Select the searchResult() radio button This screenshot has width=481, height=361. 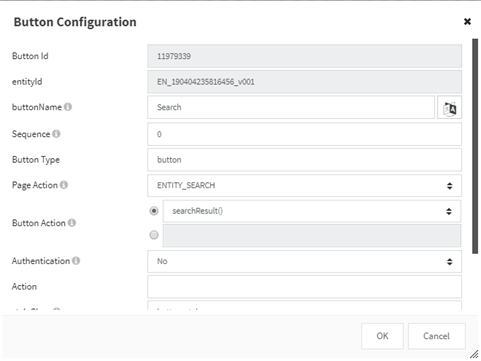pos(154,211)
